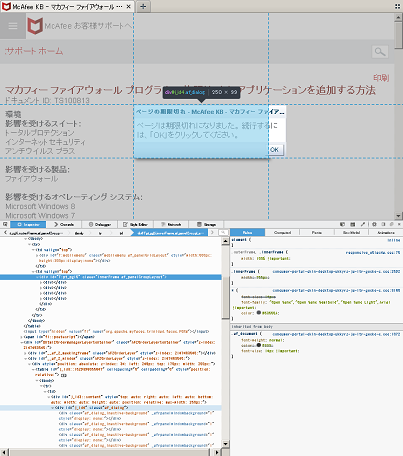Select the Rules sidebar tab
403x456 pixels.
[x=247, y=232]
